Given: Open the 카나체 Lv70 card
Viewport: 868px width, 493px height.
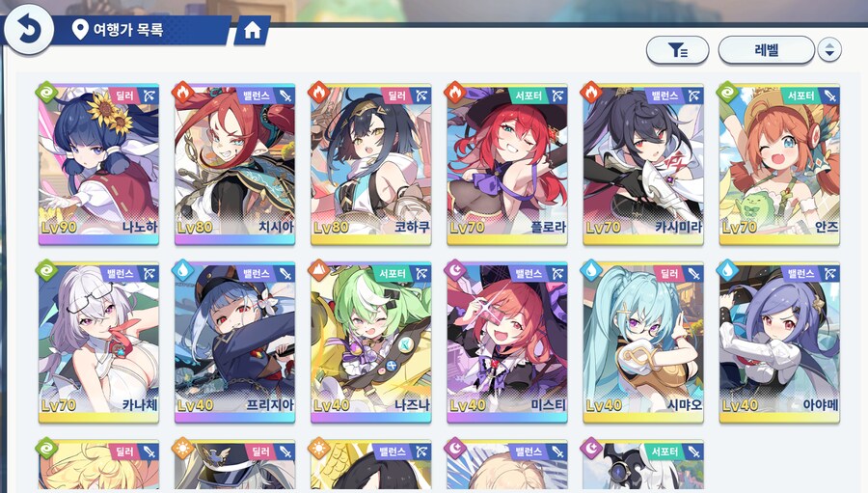Looking at the screenshot, I should [98, 342].
